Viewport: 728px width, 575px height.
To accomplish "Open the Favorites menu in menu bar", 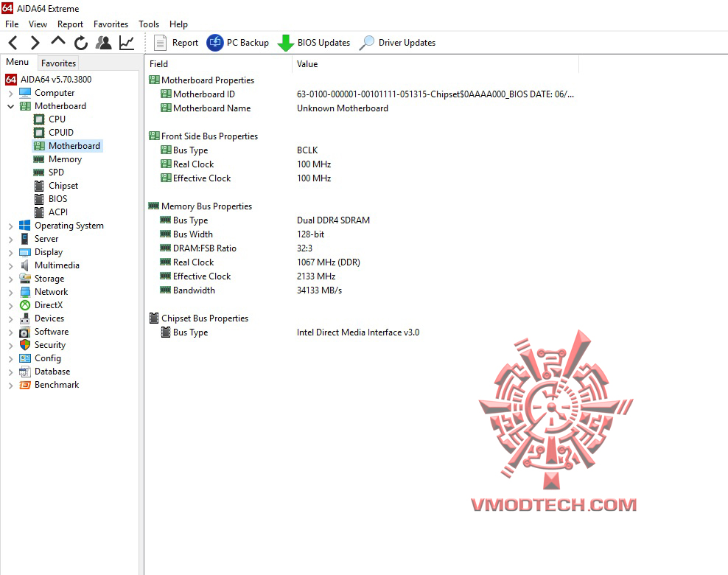I will tap(111, 24).
